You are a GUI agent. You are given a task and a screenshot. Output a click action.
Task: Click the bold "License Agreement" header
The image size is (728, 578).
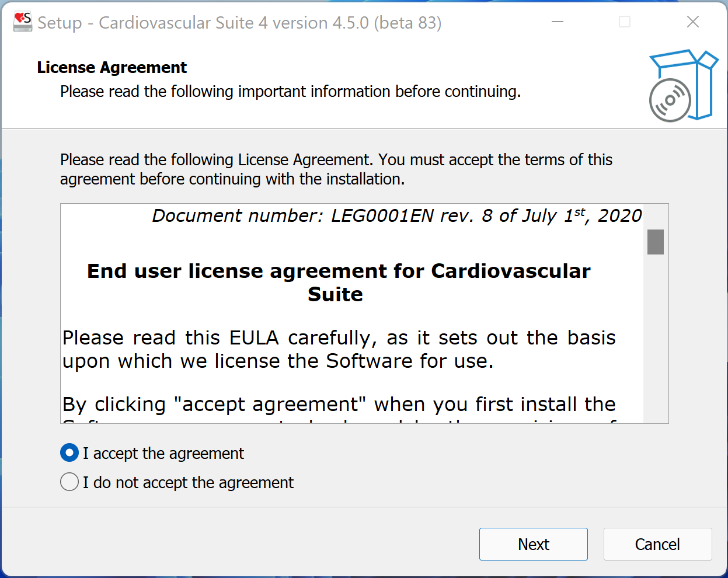[x=112, y=68]
